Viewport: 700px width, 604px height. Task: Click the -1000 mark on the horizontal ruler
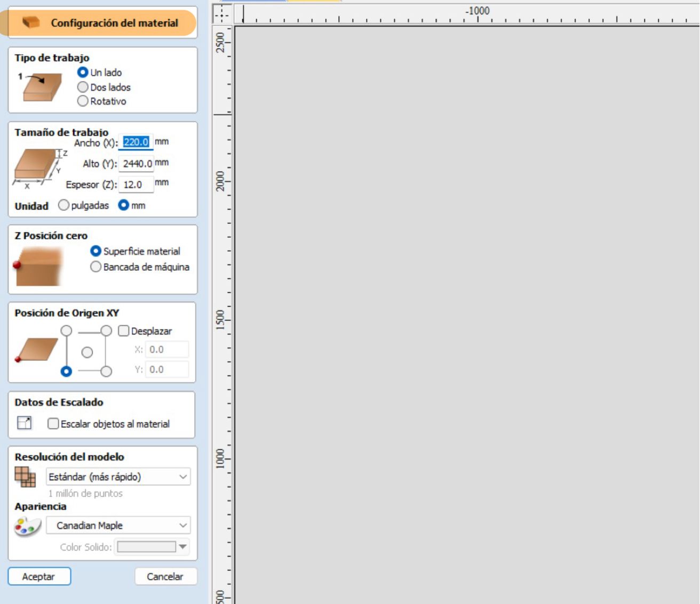[x=478, y=11]
